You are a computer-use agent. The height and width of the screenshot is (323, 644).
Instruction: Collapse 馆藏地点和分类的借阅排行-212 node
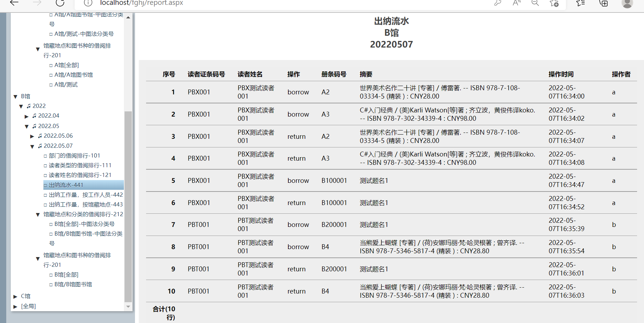[38, 214]
